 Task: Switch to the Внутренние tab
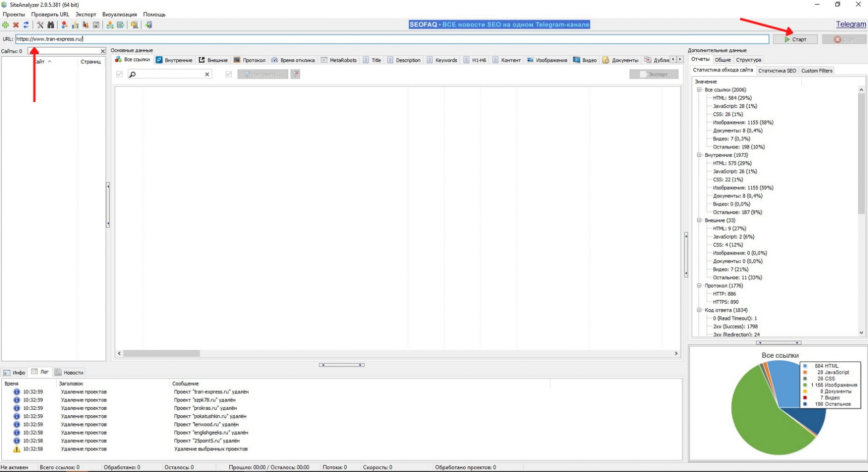pyautogui.click(x=174, y=60)
